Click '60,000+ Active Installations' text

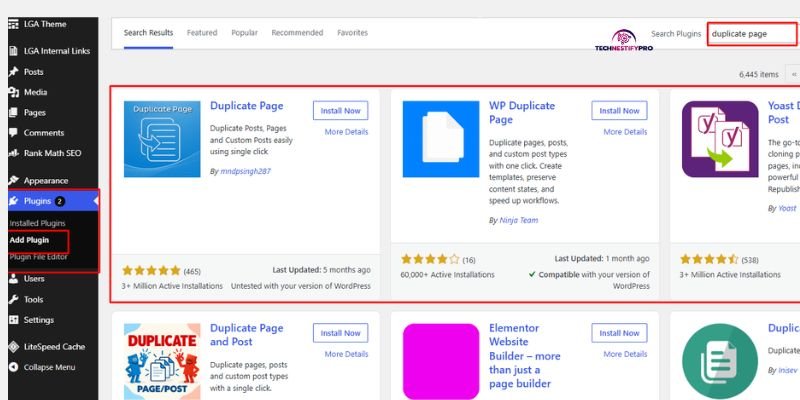click(448, 274)
